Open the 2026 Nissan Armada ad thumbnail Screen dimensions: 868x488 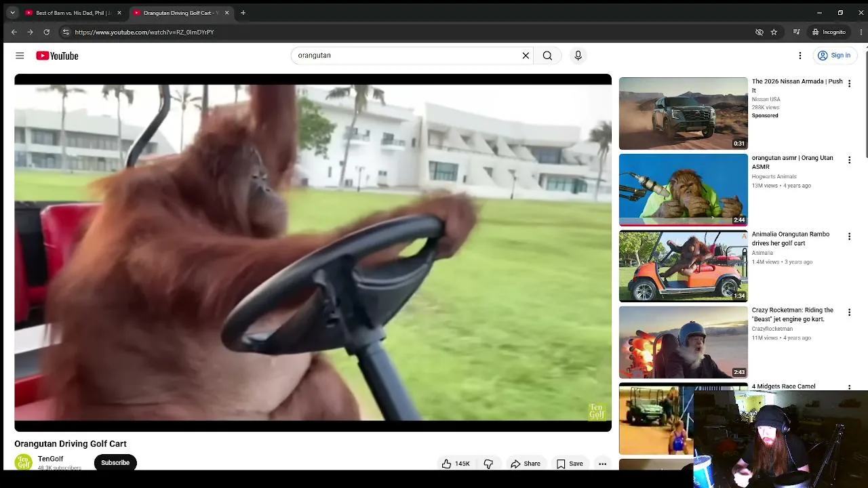coord(683,113)
